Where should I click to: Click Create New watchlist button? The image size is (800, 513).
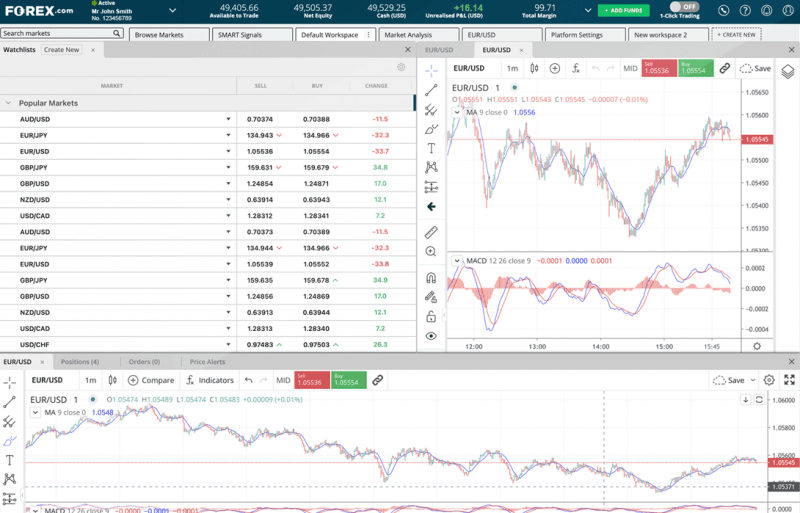point(61,50)
